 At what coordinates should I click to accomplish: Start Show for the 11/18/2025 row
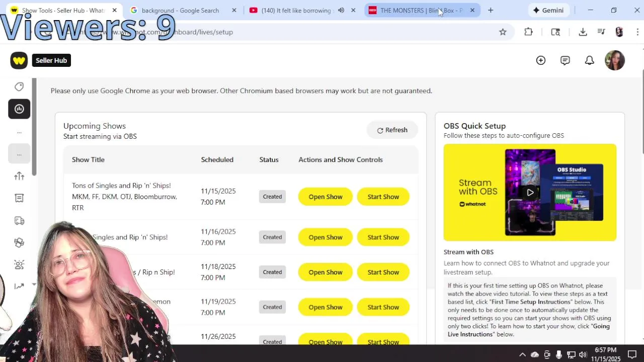pyautogui.click(x=383, y=272)
